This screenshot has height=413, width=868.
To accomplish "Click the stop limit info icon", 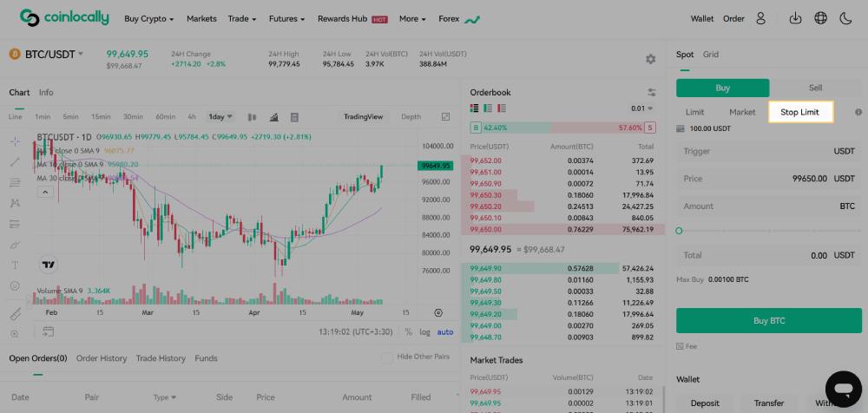I will point(858,112).
